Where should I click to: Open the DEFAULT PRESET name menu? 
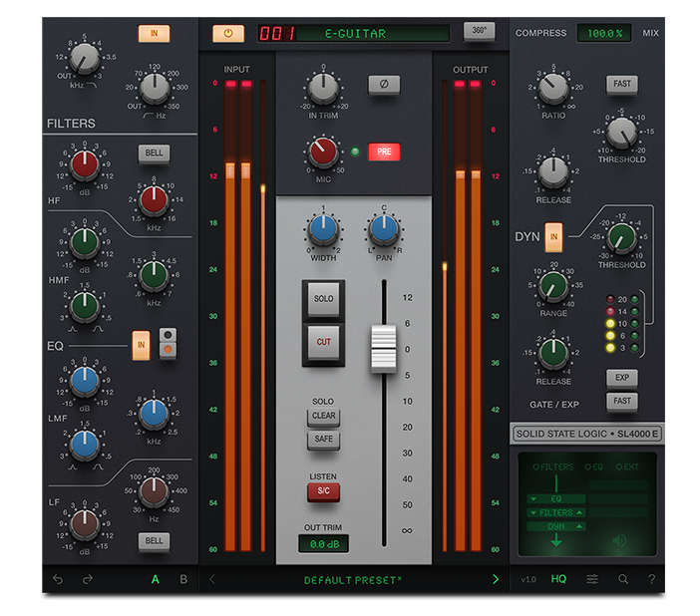click(353, 580)
